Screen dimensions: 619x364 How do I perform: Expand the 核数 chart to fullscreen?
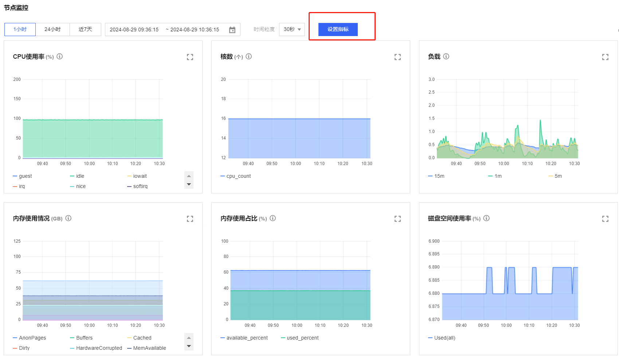(x=397, y=57)
